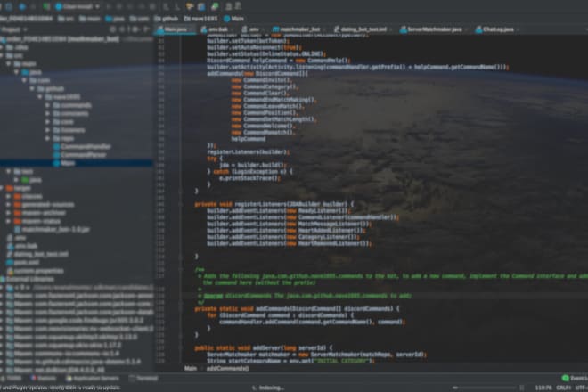The height and width of the screenshot is (392, 588).
Task: Click 'github' in the navigation breadcrumb bar
Action: (166, 19)
